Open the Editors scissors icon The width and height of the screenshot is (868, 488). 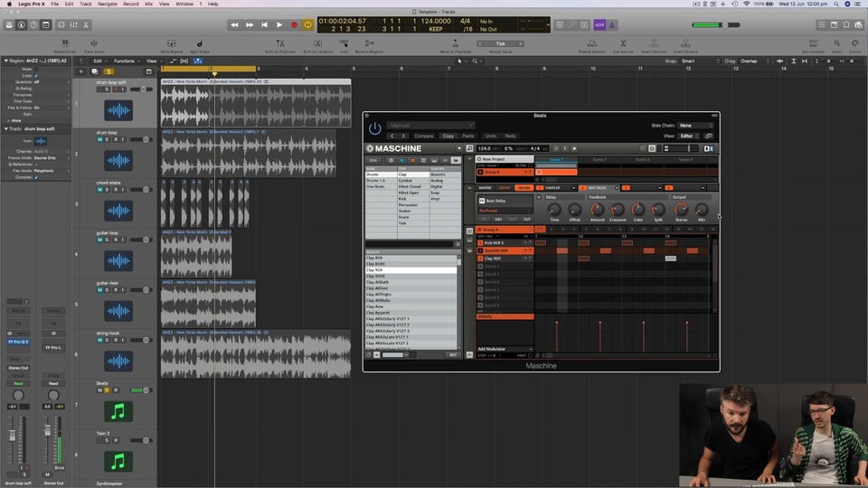click(x=87, y=25)
